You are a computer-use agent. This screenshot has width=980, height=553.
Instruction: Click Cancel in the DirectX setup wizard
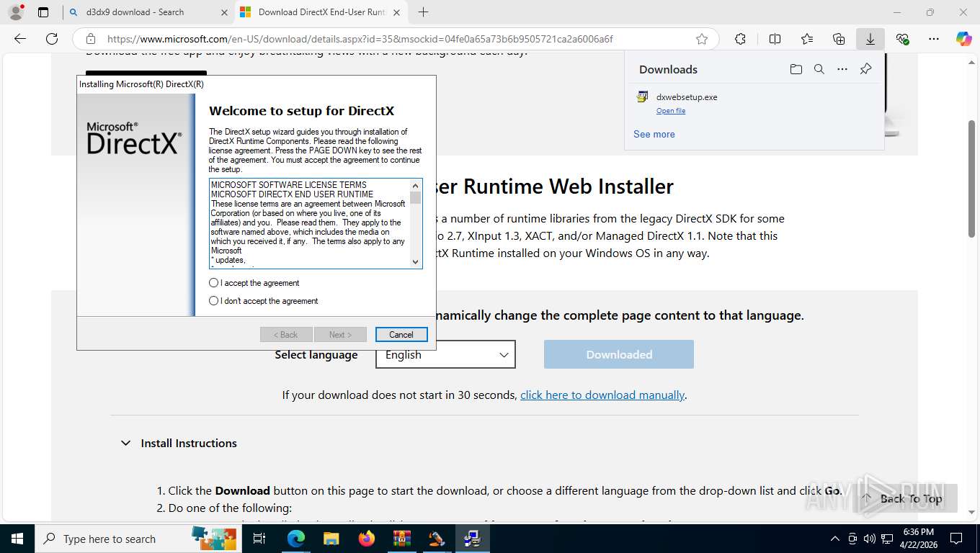tap(401, 335)
